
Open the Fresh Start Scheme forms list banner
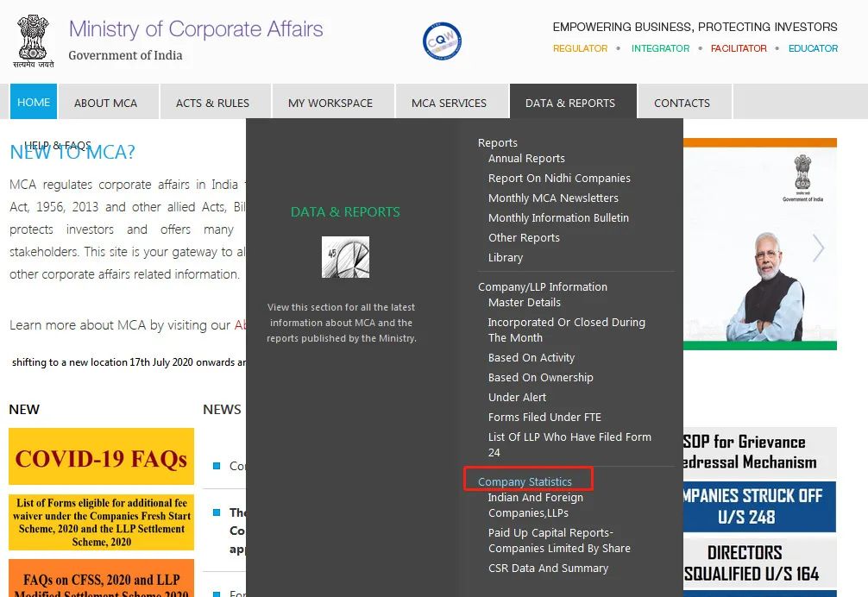tap(101, 522)
